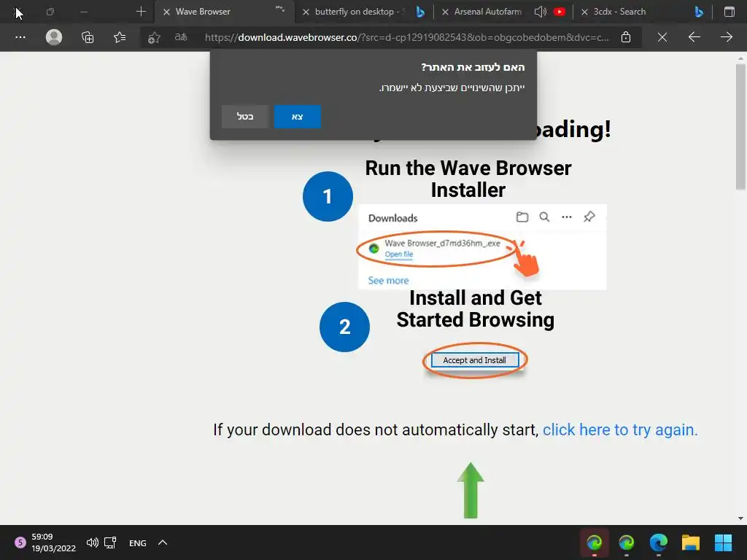Click 'click here to try again' link
This screenshot has height=560, width=747.
coord(620,429)
